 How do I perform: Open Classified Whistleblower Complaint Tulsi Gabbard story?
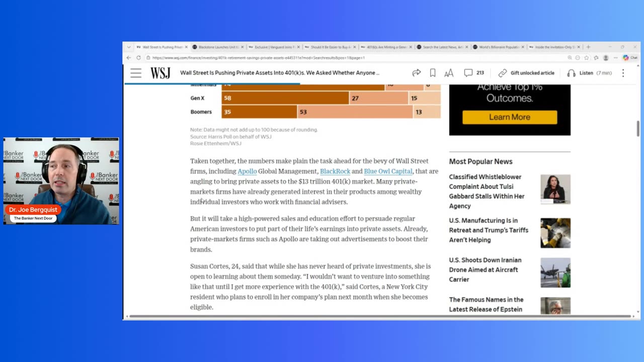click(x=487, y=192)
